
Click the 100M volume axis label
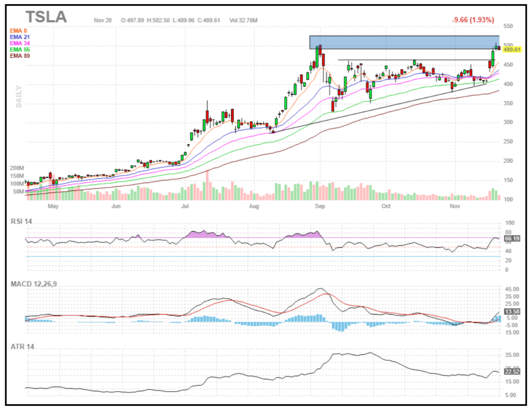17,183
